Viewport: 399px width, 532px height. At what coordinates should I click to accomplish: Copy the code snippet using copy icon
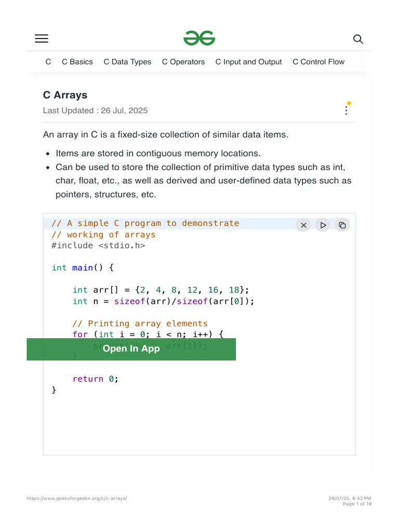point(342,225)
